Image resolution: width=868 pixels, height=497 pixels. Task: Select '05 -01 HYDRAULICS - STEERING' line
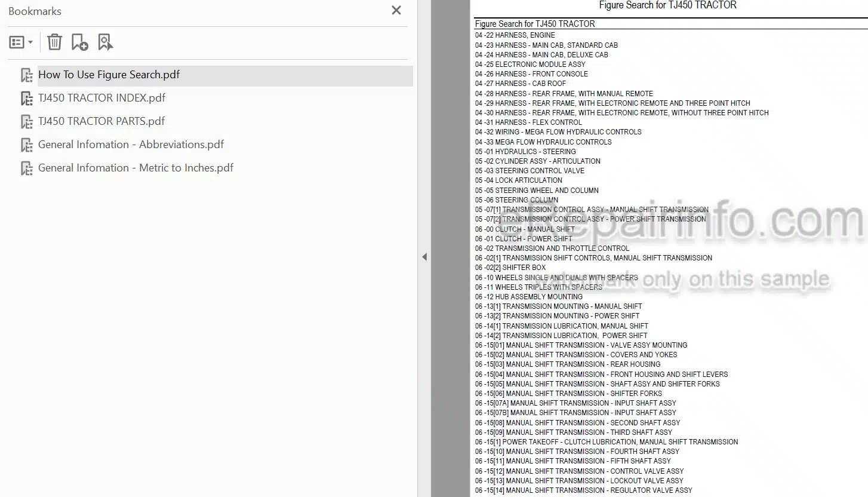525,151
